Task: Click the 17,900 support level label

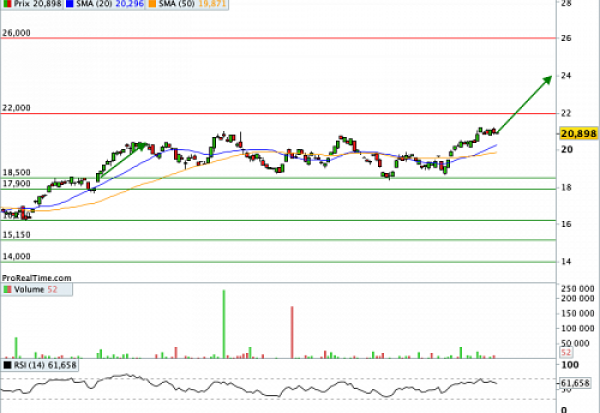Action: pyautogui.click(x=16, y=183)
